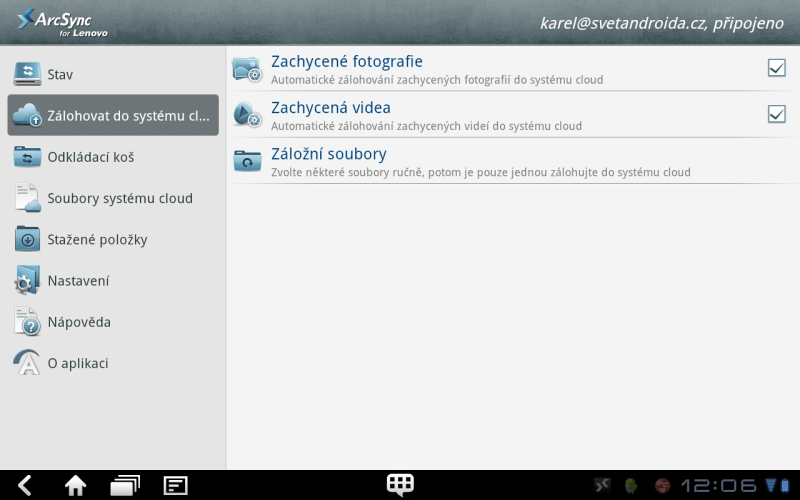
Task: Click the Soubory systému cloud document icon
Action: [28, 198]
